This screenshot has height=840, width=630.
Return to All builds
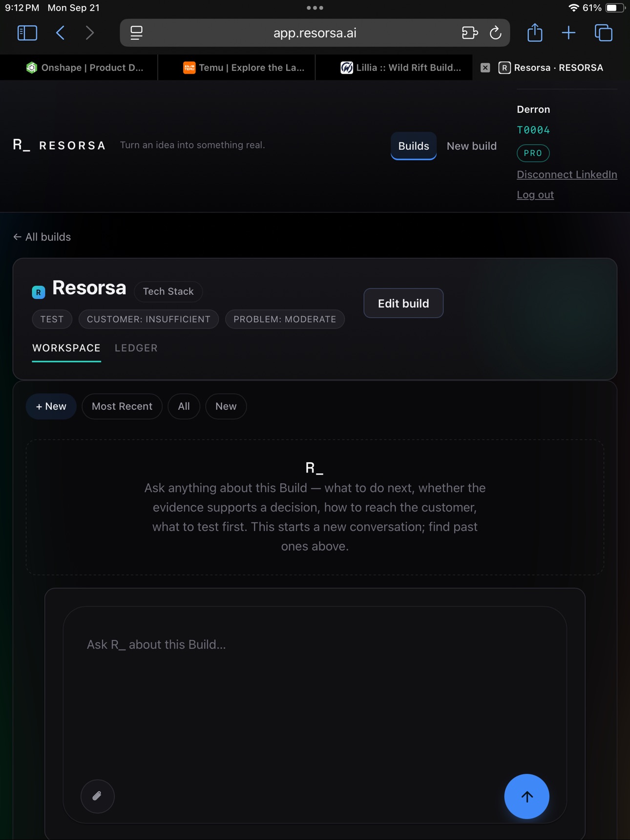point(42,237)
